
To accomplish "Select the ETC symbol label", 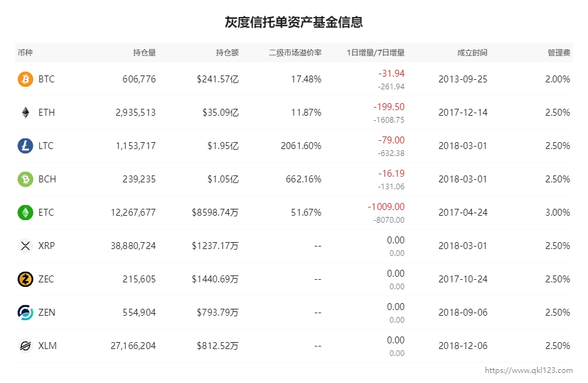I will pyautogui.click(x=46, y=213).
